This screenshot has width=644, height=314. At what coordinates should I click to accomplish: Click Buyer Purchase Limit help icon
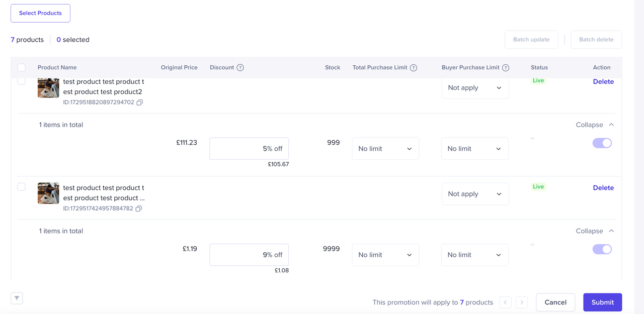point(506,67)
